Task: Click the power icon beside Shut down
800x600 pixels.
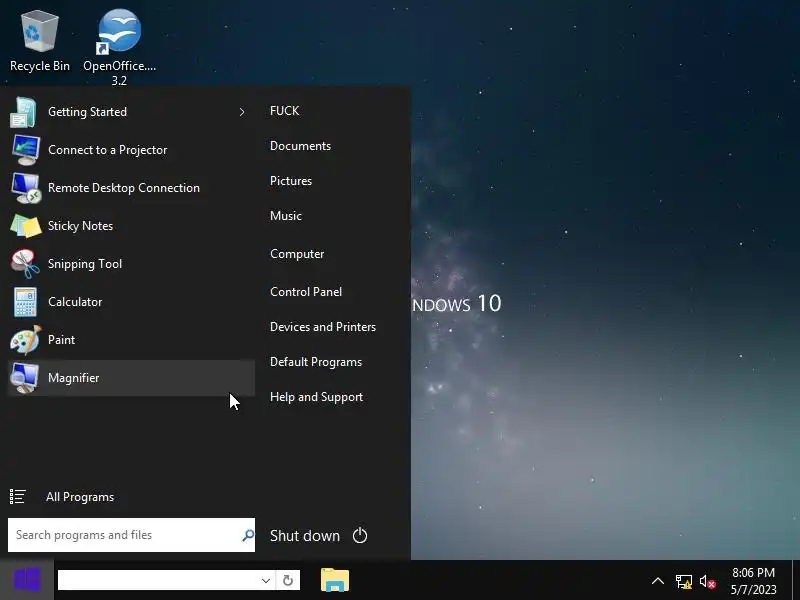Action: 360,535
